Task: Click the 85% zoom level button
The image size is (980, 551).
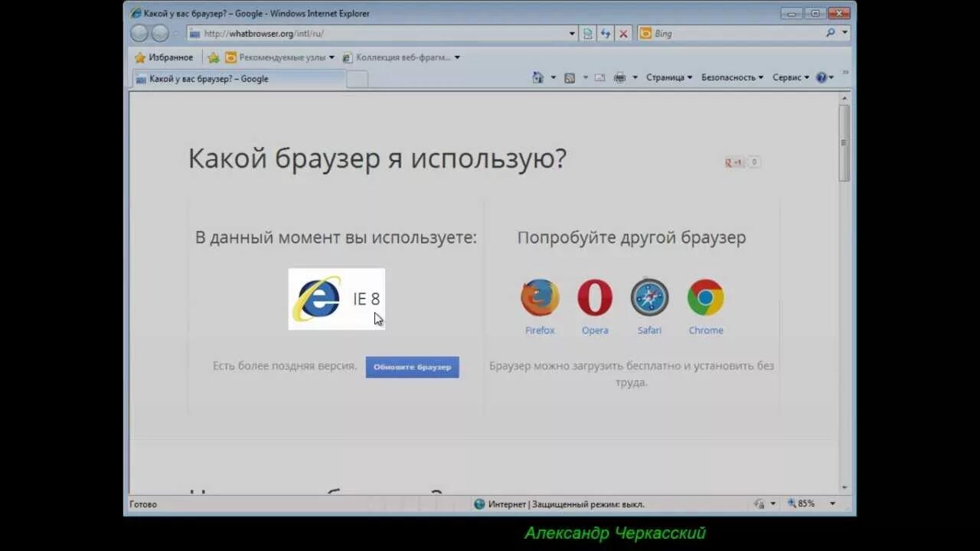Action: (x=802, y=504)
